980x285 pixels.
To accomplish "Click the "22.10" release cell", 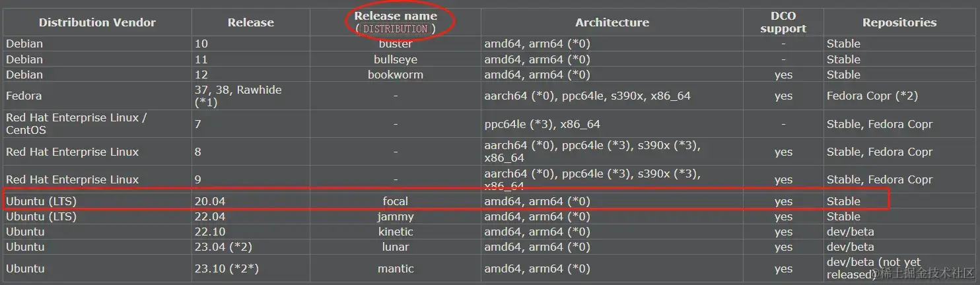I will pyautogui.click(x=251, y=232).
